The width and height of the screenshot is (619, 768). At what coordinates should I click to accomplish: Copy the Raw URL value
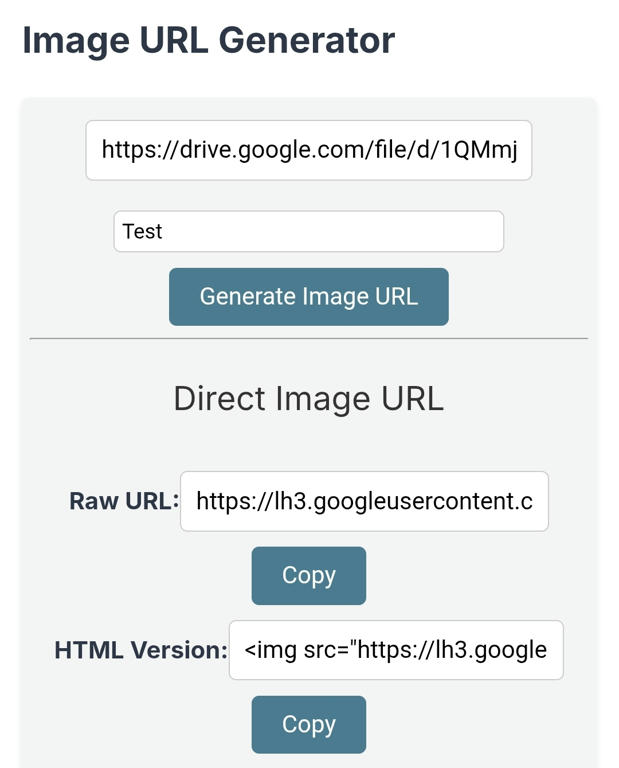[x=308, y=576]
